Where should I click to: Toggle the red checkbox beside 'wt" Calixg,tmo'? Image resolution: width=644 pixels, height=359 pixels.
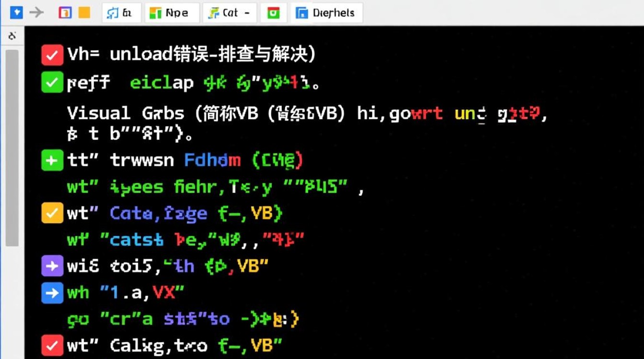52,345
